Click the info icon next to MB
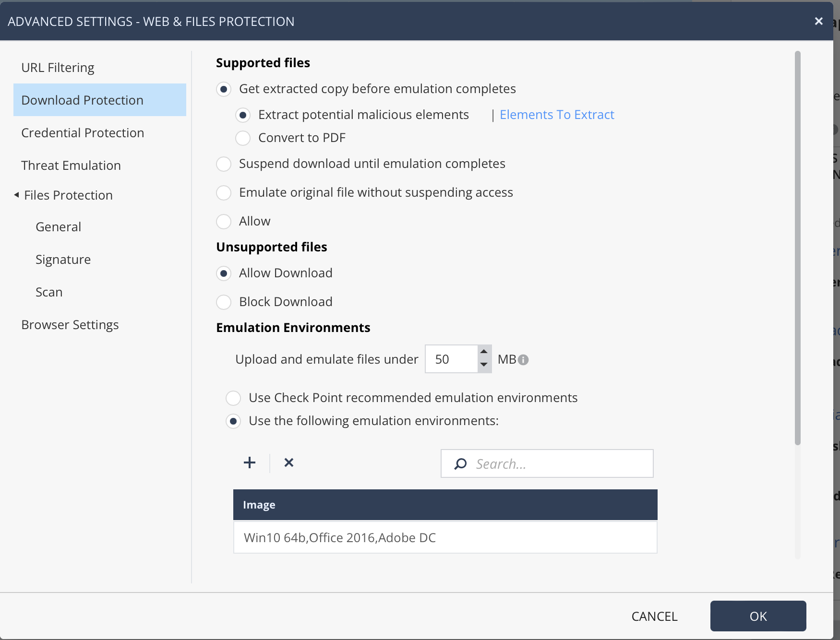 tap(524, 360)
